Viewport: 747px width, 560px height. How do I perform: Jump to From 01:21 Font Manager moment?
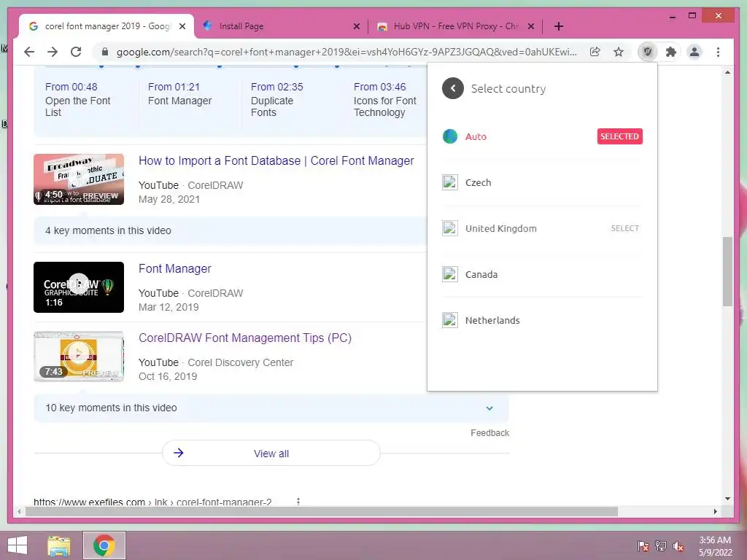click(179, 94)
